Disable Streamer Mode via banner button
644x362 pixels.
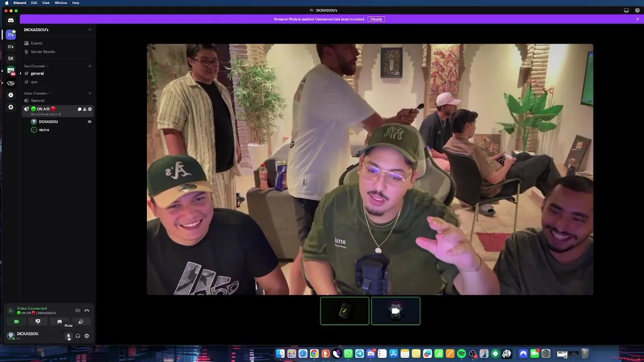(376, 19)
